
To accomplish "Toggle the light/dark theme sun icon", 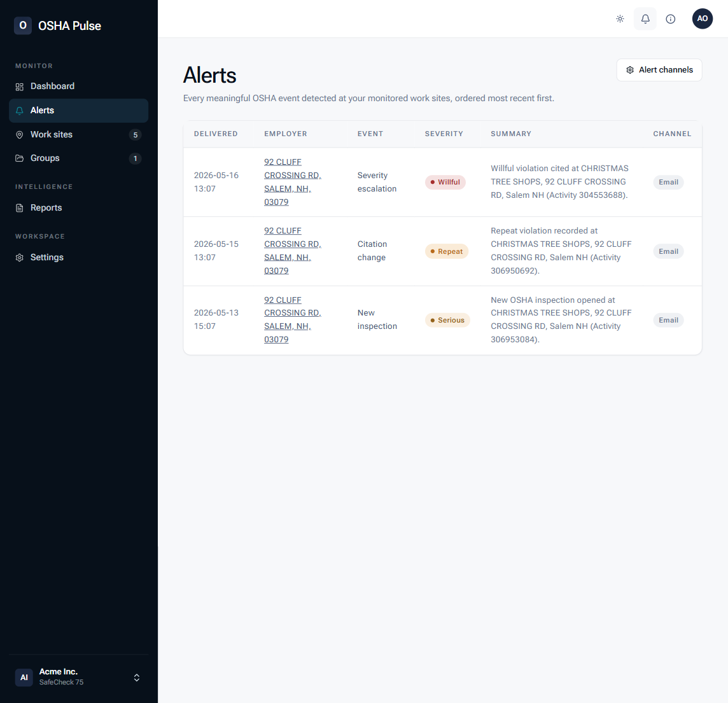I will click(620, 19).
